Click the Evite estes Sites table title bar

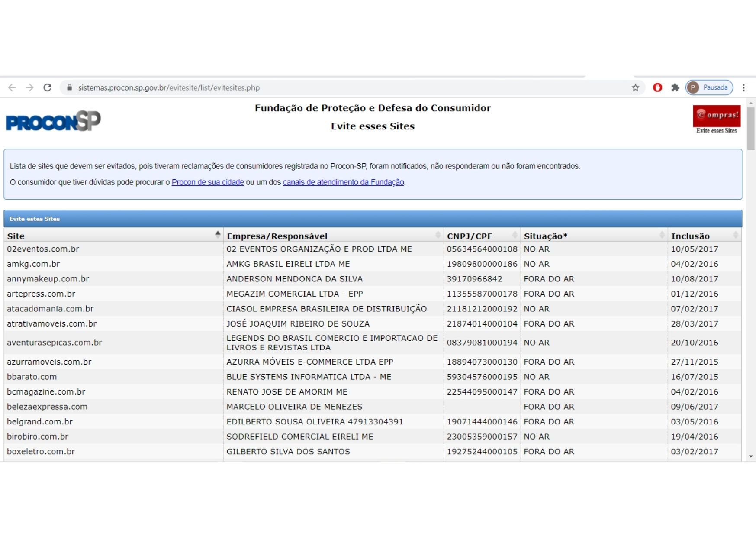tap(373, 219)
